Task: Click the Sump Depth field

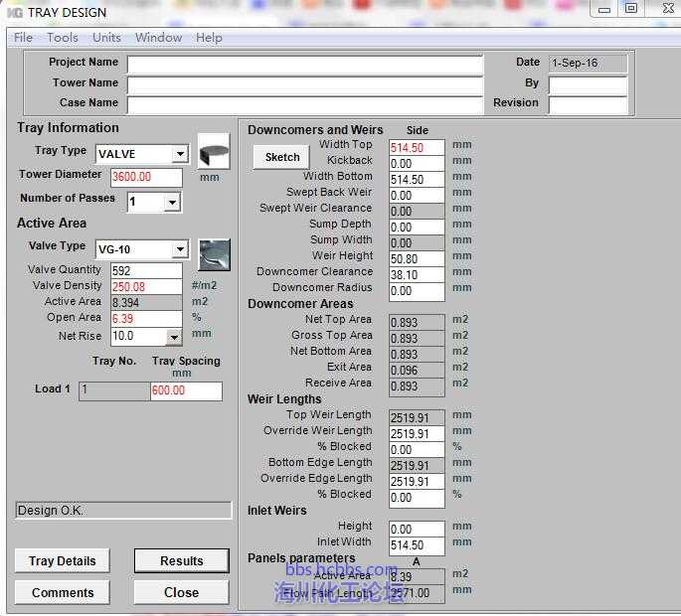Action: [417, 228]
